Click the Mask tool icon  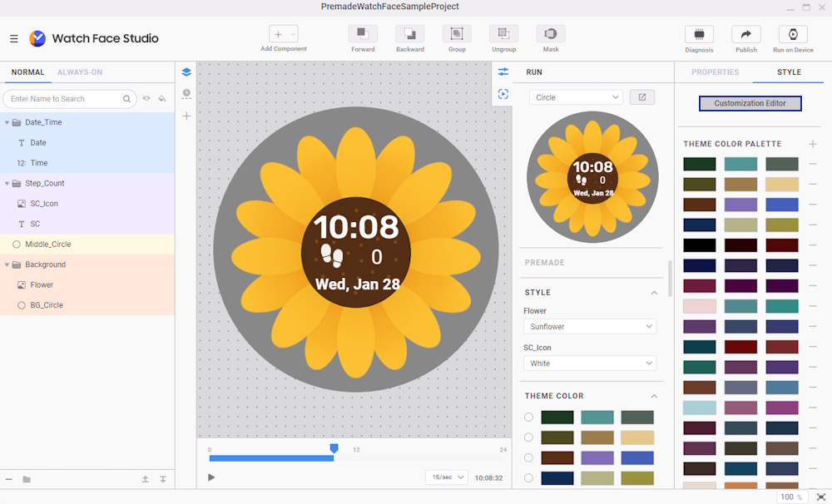(550, 34)
